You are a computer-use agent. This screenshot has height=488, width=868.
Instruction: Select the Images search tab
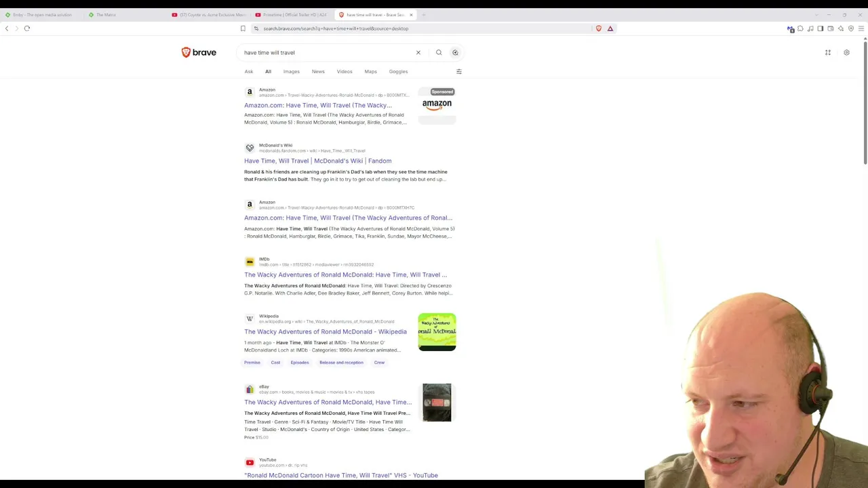pos(292,71)
